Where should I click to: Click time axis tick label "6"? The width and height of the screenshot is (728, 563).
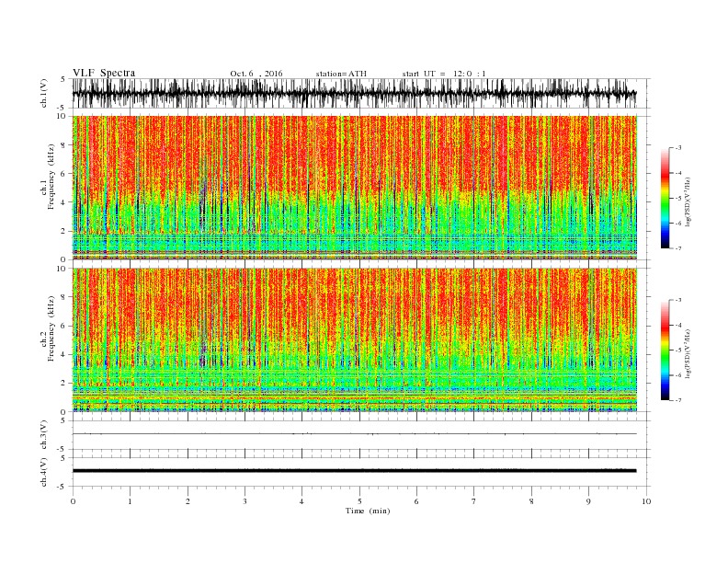(x=416, y=501)
